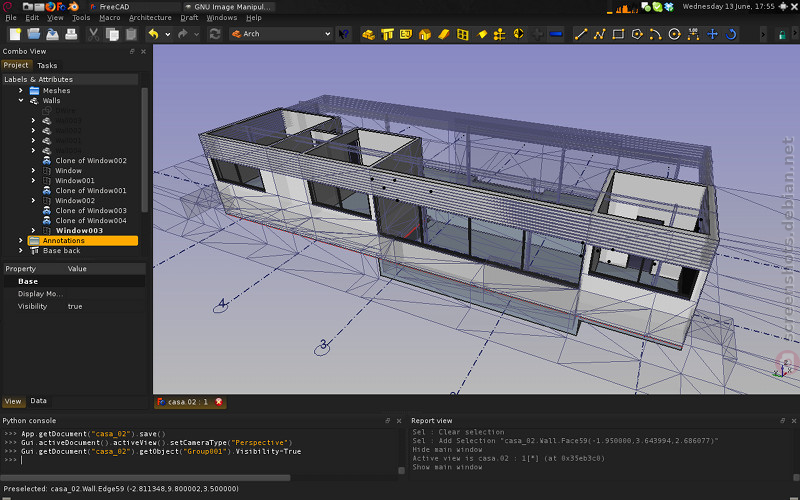Select the Draft Line tool
Image resolution: width=800 pixels, height=500 pixels.
pyautogui.click(x=581, y=34)
